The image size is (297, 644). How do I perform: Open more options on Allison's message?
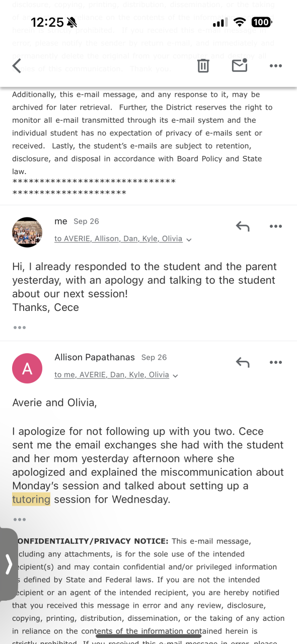coord(276,362)
